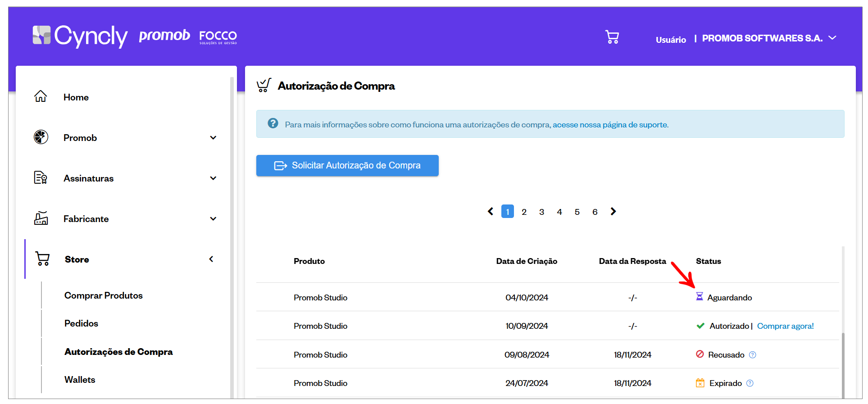The height and width of the screenshot is (404, 868).
Task: Click the Focco logo in header
Action: [218, 37]
